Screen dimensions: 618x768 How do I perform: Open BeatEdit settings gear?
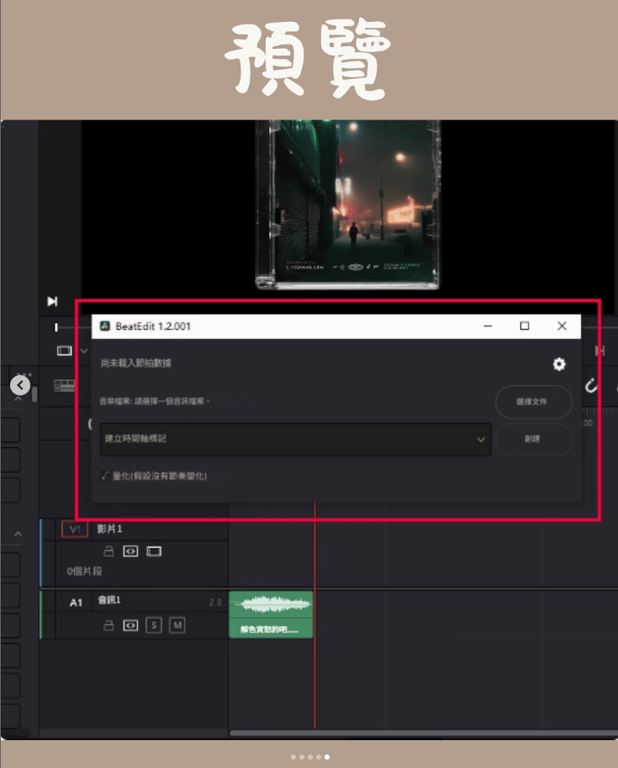559,364
